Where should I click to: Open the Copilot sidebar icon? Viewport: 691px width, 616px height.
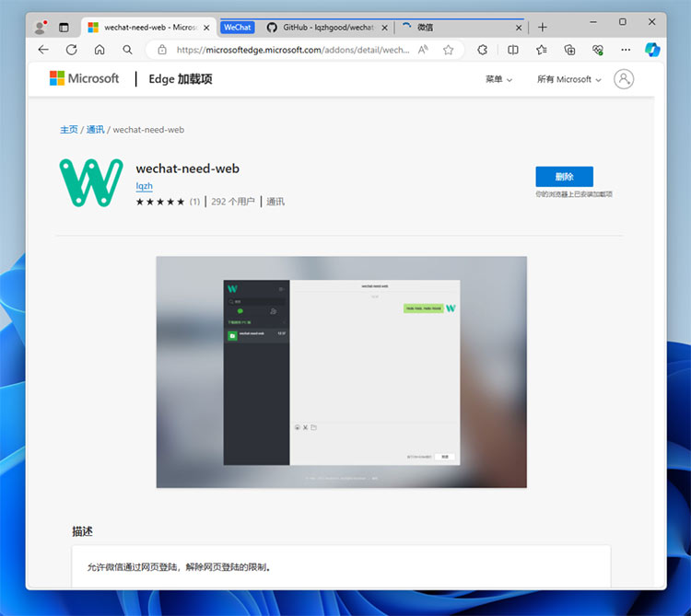click(x=652, y=50)
